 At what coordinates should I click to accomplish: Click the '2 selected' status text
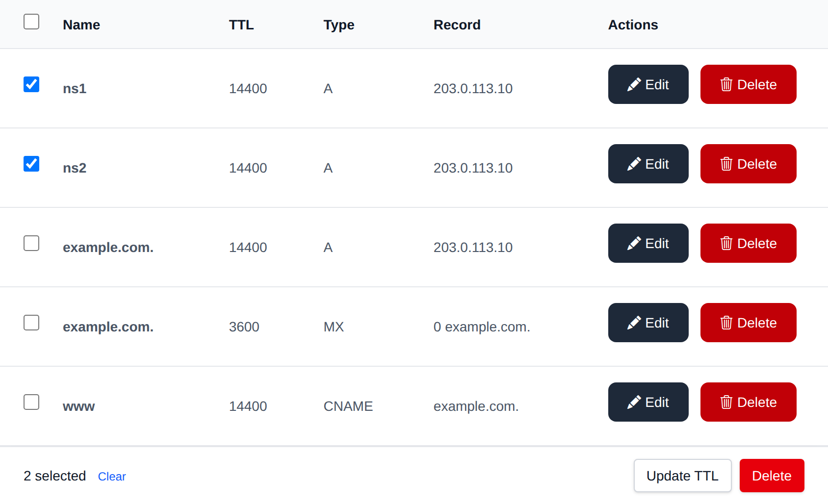click(54, 476)
